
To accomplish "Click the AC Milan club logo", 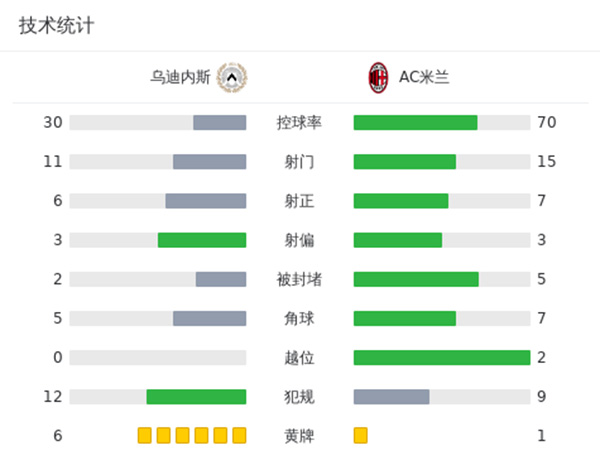I will 378,76.
